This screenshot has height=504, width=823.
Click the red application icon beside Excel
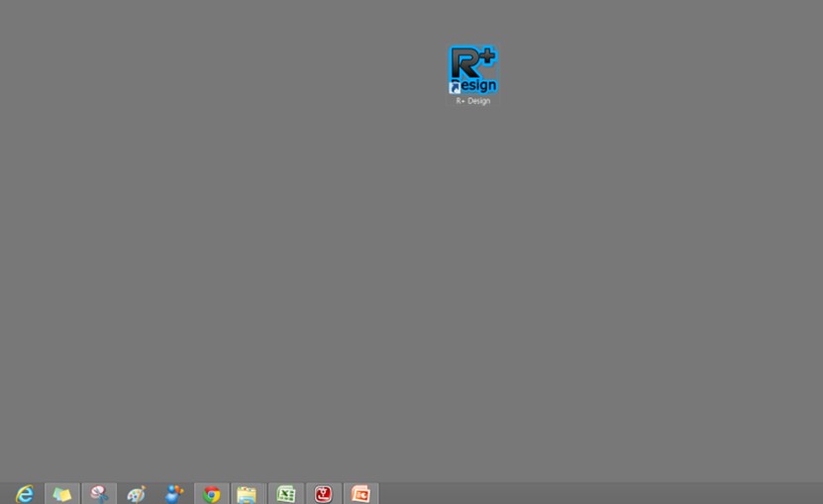[323, 493]
